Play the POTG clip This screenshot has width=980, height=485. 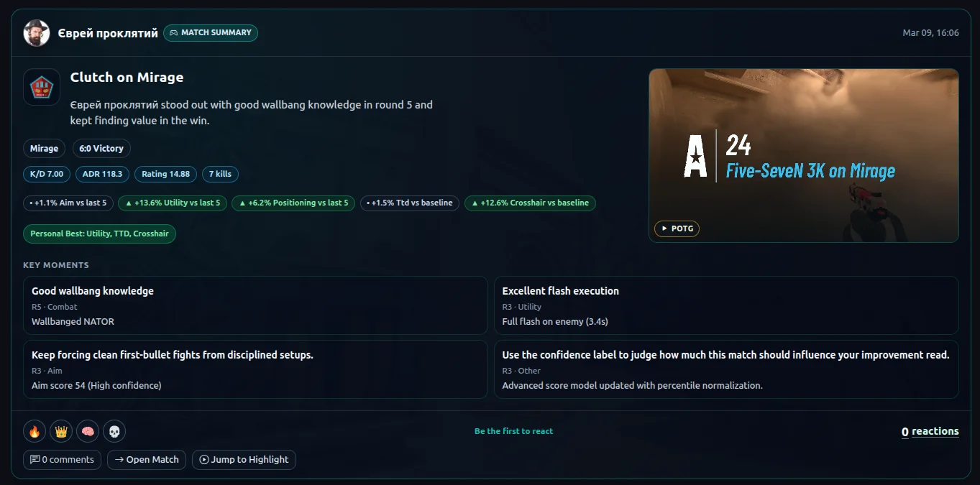tap(677, 228)
